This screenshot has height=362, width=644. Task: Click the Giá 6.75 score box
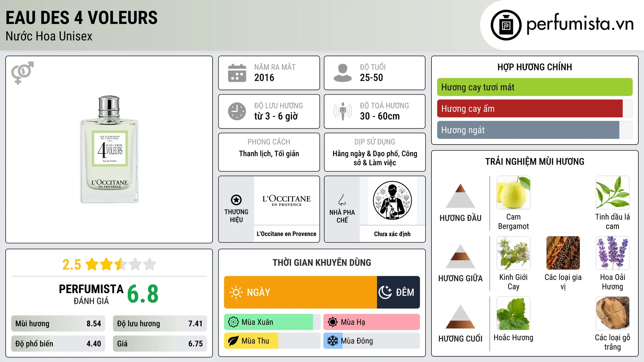pos(160,344)
